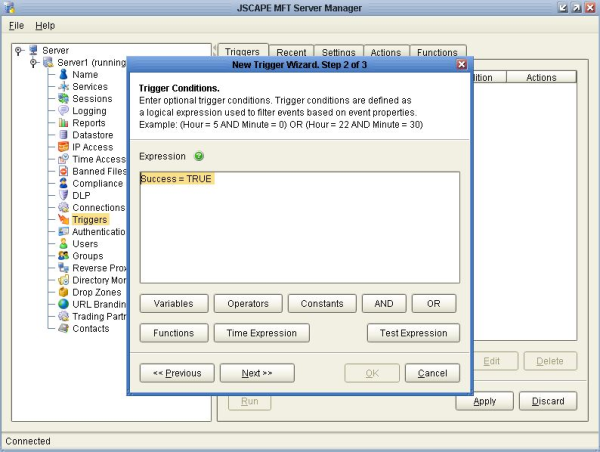Click the Groups icon in the tree
This screenshot has width=600, height=452.
tap(63, 255)
